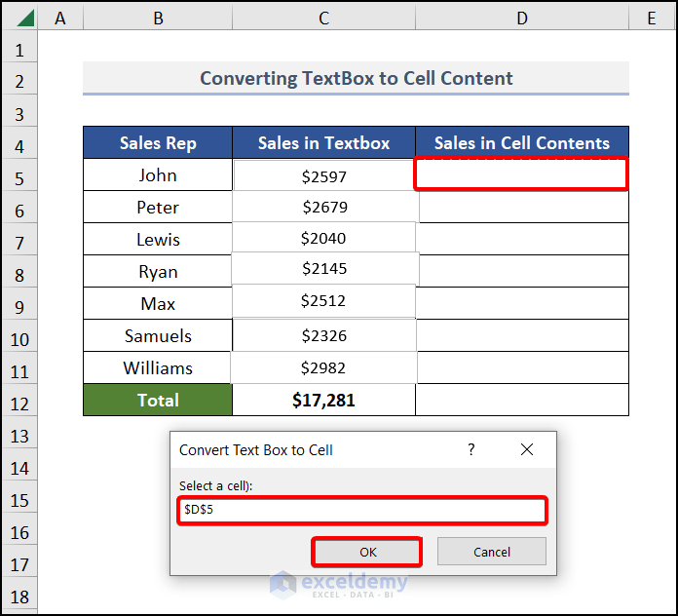Select the John cell
This screenshot has height=616, width=678.
point(158,174)
